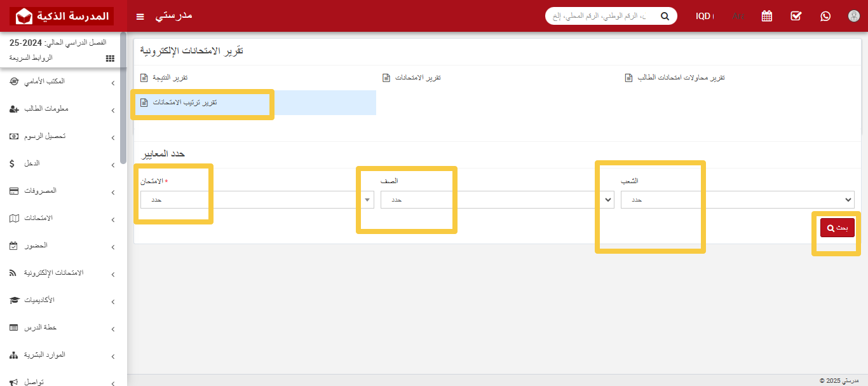
Task: Click the task checklist icon in header
Action: [796, 16]
